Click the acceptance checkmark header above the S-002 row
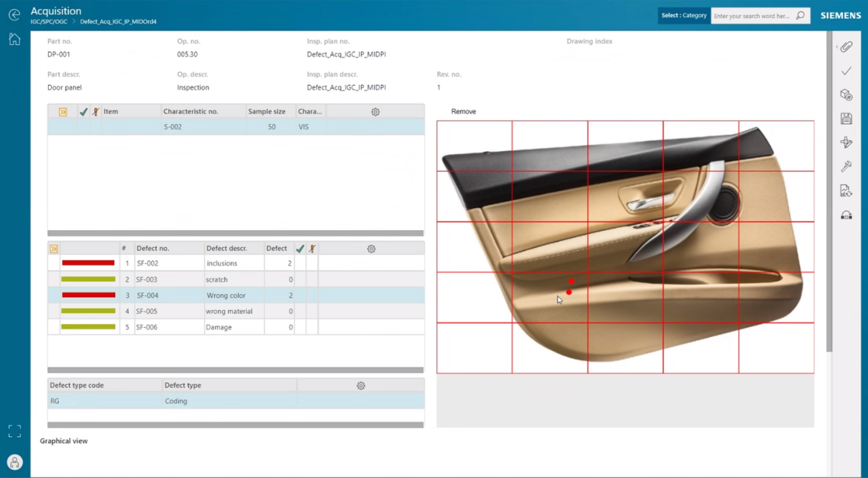 83,111
